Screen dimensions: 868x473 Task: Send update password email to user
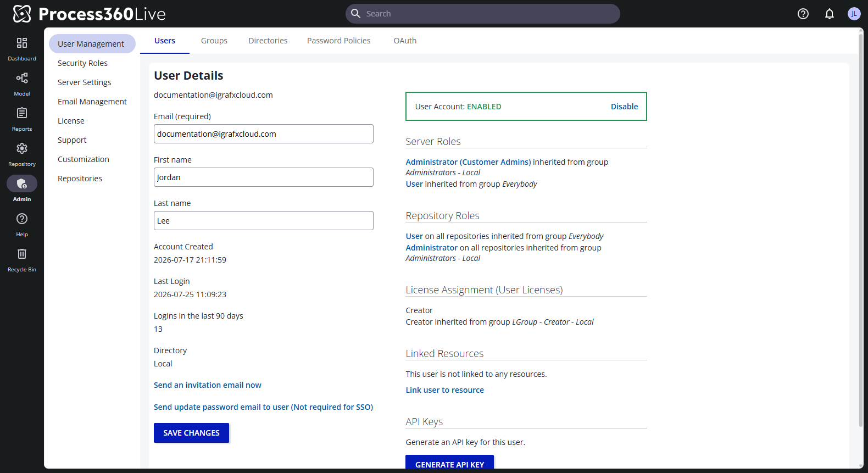click(x=263, y=407)
